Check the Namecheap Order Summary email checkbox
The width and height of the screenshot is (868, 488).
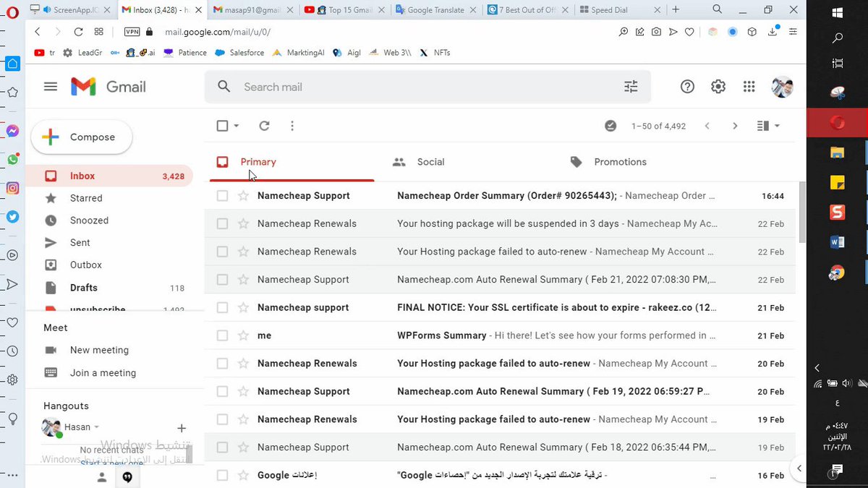tap(222, 196)
